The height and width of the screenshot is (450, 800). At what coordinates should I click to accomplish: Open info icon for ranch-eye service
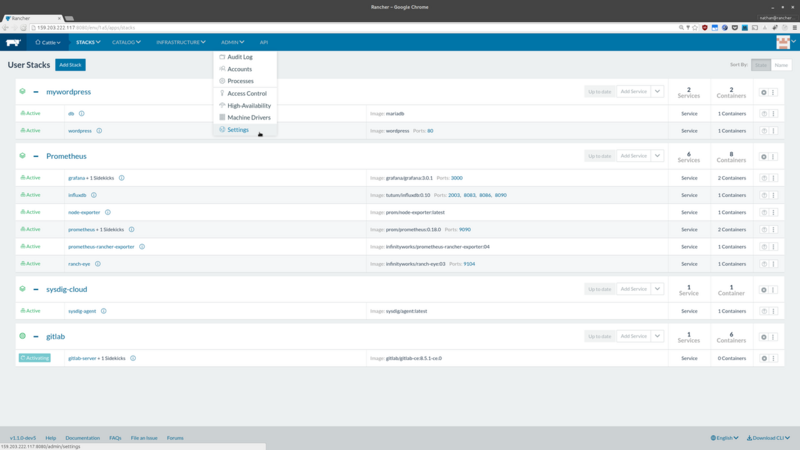[x=98, y=264]
